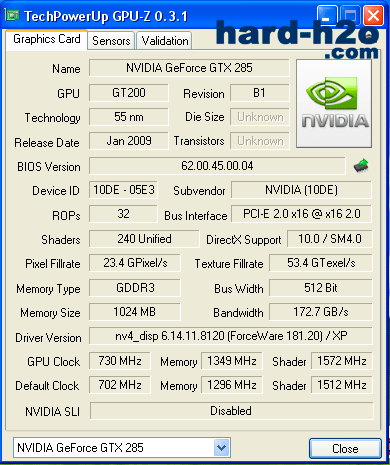Click default Shader clock 1512 MHz field

342,385
